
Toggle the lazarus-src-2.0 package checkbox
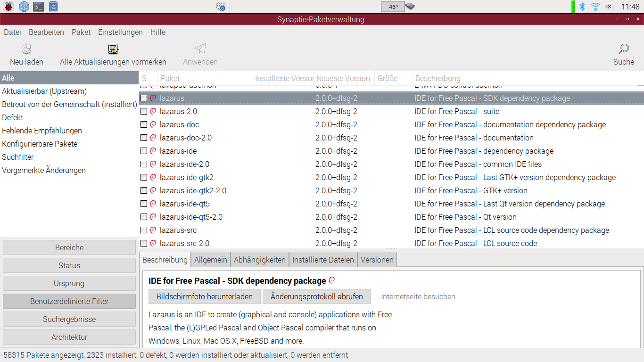click(x=144, y=243)
